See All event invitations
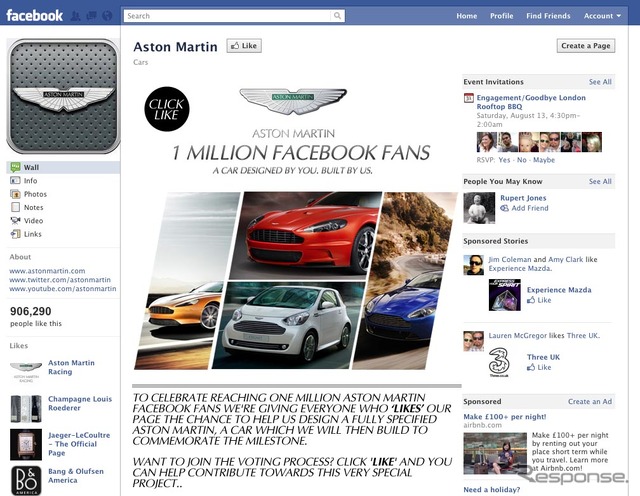The image size is (640, 496). [x=600, y=82]
